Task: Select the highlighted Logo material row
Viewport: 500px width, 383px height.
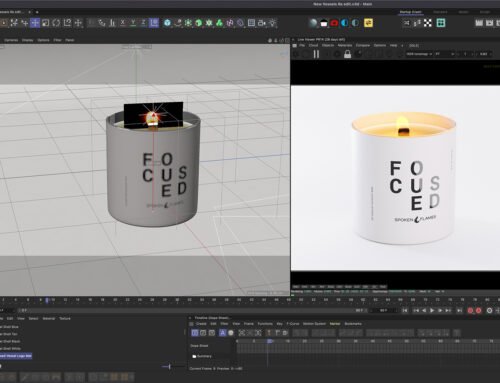Action: [16, 356]
